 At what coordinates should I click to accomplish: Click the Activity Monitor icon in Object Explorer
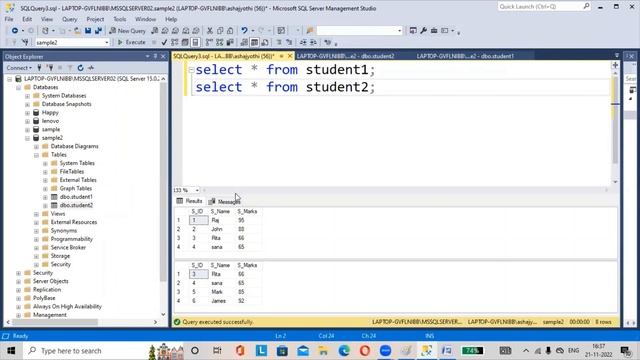(x=91, y=68)
